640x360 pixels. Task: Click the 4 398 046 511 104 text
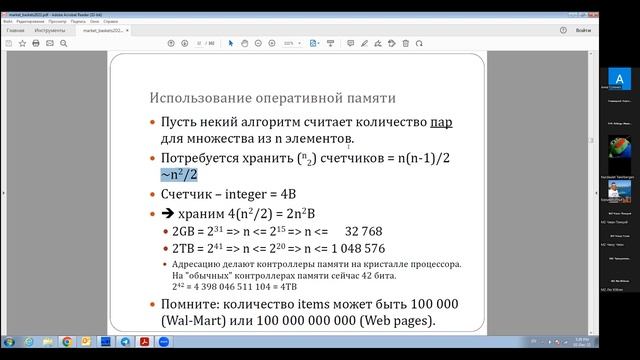[x=232, y=287]
